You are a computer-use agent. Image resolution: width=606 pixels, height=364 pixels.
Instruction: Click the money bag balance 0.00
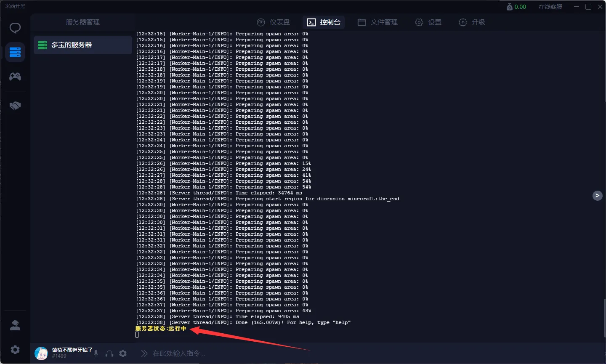coord(516,7)
